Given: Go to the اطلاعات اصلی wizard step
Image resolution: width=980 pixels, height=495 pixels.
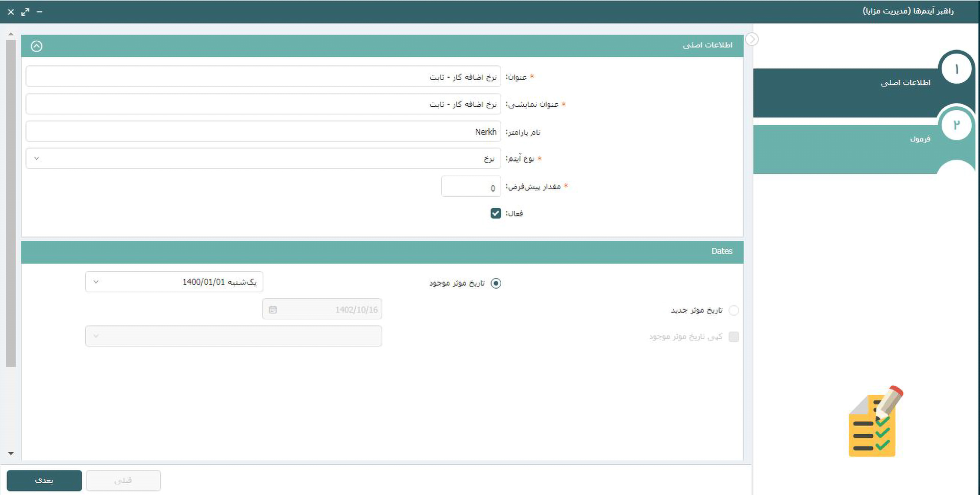Looking at the screenshot, I should coord(904,83).
